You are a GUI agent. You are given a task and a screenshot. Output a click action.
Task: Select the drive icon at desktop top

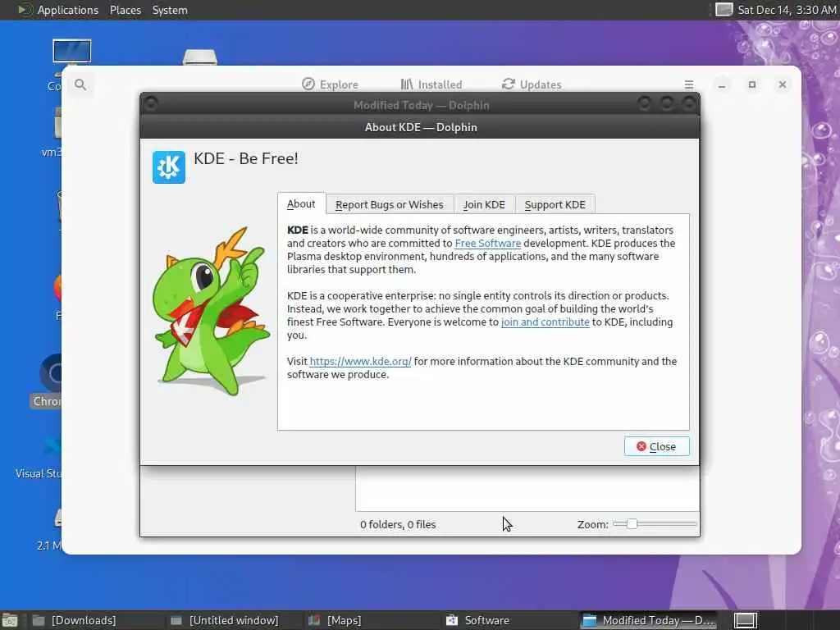(x=200, y=57)
